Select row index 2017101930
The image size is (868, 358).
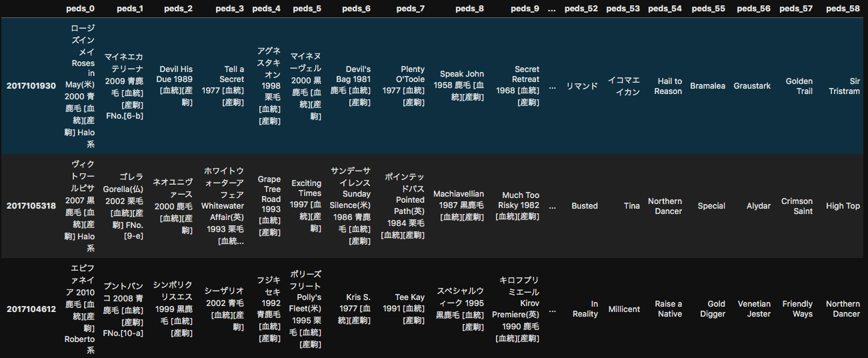[31, 86]
